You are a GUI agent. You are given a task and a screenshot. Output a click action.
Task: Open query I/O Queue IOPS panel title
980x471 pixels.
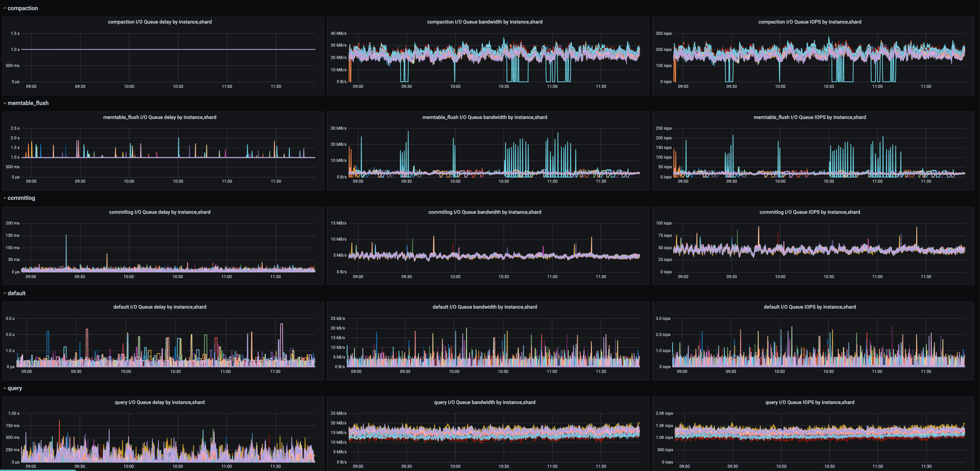(x=810, y=402)
